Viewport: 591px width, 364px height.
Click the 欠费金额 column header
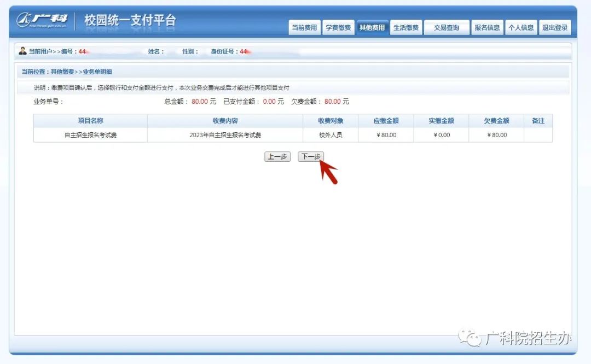pos(496,121)
